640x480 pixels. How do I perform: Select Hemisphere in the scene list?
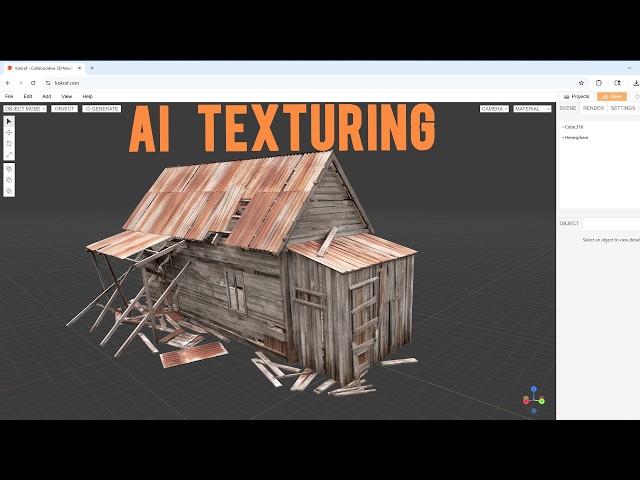point(576,138)
